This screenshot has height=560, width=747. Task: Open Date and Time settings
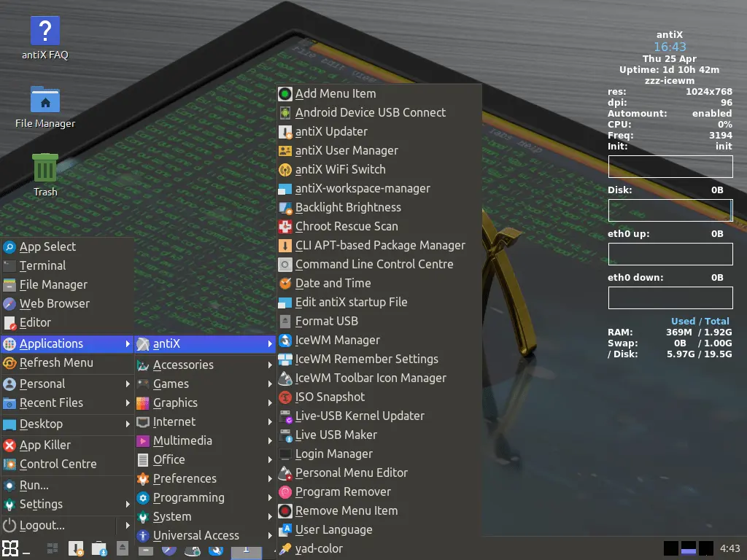point(379,284)
